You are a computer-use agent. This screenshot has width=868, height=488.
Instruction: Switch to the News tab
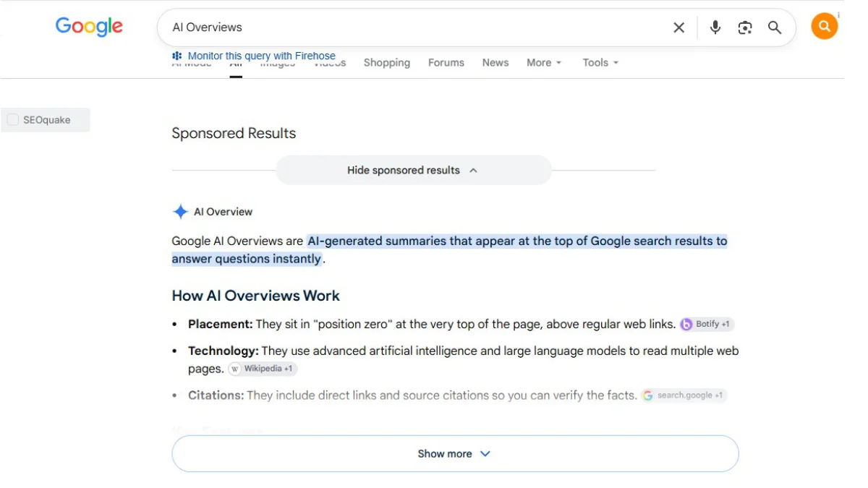(495, 63)
